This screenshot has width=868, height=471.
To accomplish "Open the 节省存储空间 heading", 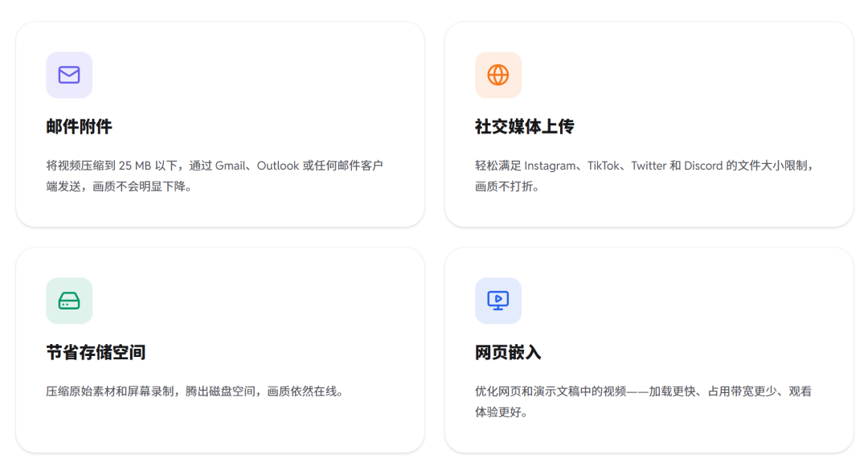I will pyautogui.click(x=96, y=353).
